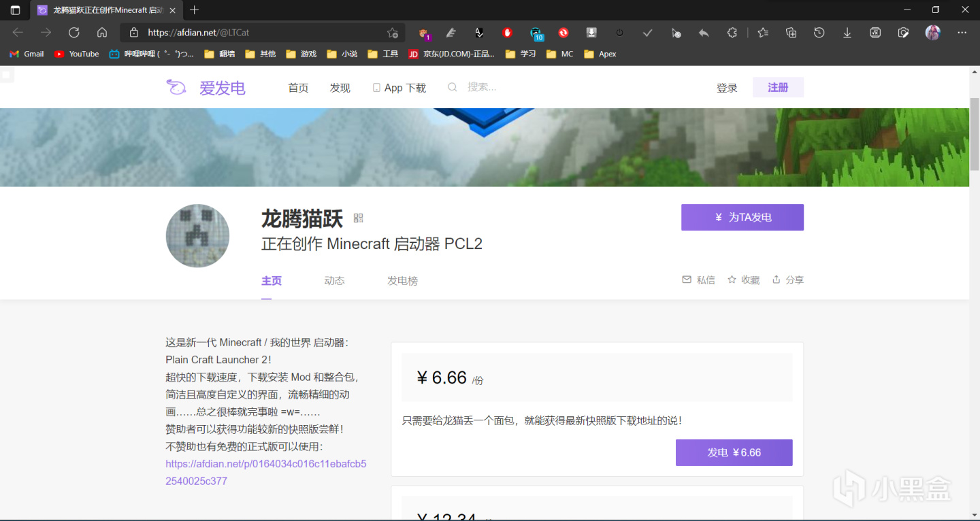980x521 pixels.
Task: Open the 哔哩哔哩 bookmark
Action: (151, 54)
